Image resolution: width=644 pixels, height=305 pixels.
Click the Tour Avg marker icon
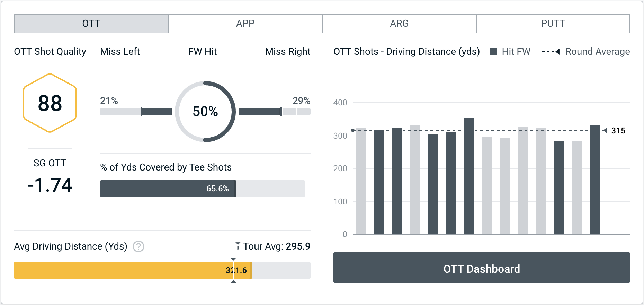238,246
